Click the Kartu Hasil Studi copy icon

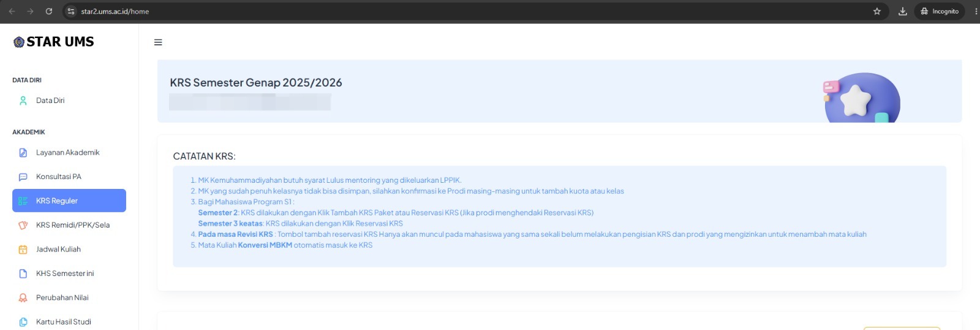(23, 322)
